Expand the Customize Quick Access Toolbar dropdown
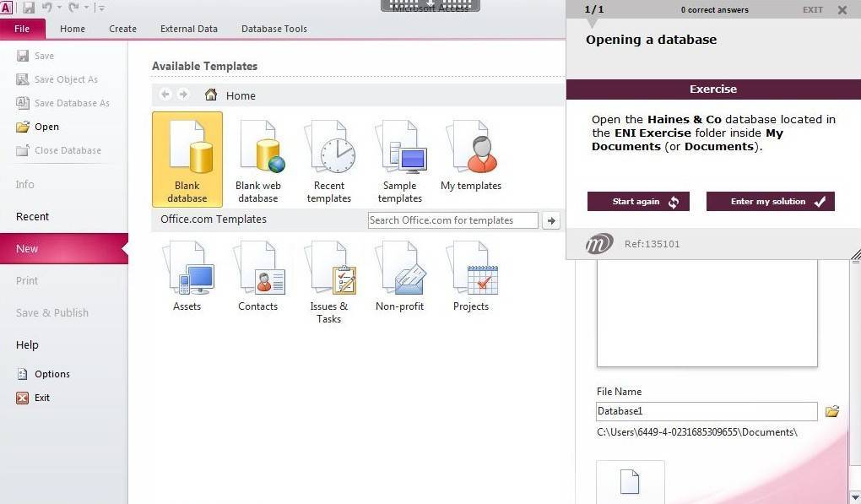Image resolution: width=861 pixels, height=504 pixels. 102,8
